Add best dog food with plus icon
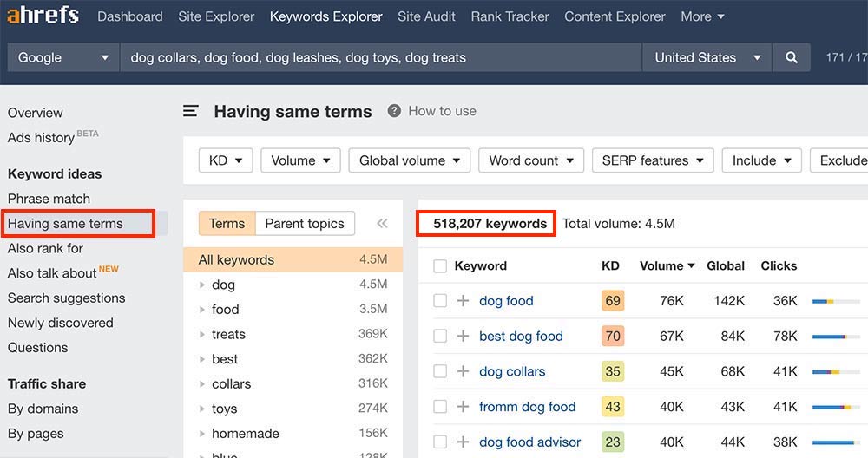Viewport: 868px width, 458px height. click(463, 336)
